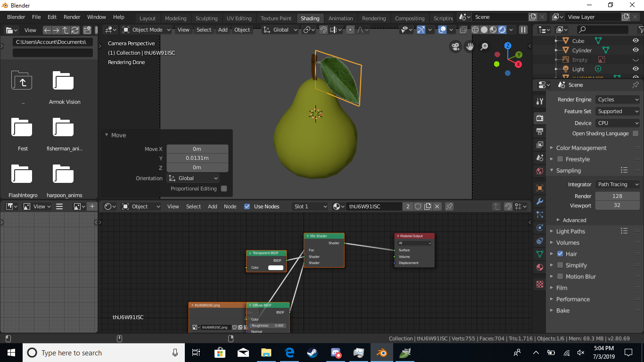The height and width of the screenshot is (362, 644).
Task: Switch to the Compositing workspace tab
Action: 410,18
